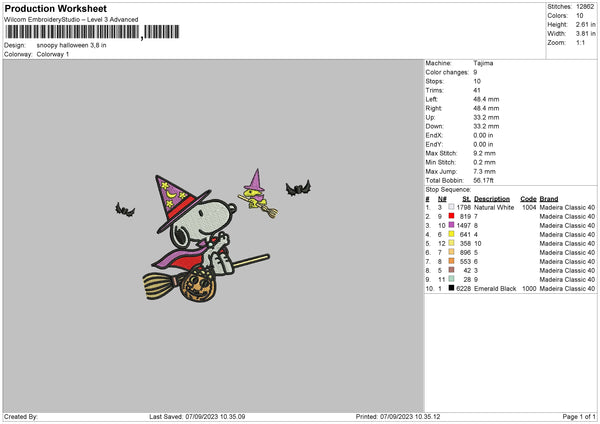Click the Total Bobbin value 56.17ft

(x=484, y=180)
